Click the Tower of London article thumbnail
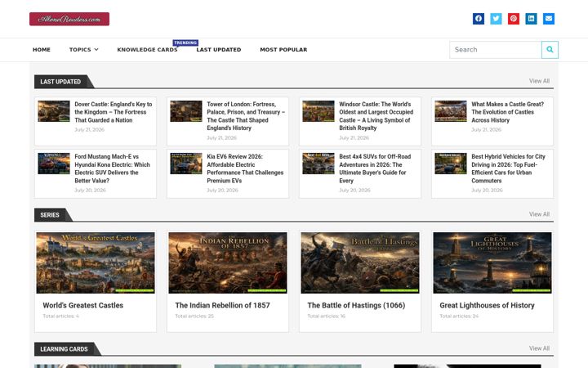The height and width of the screenshot is (368, 588). click(x=186, y=111)
